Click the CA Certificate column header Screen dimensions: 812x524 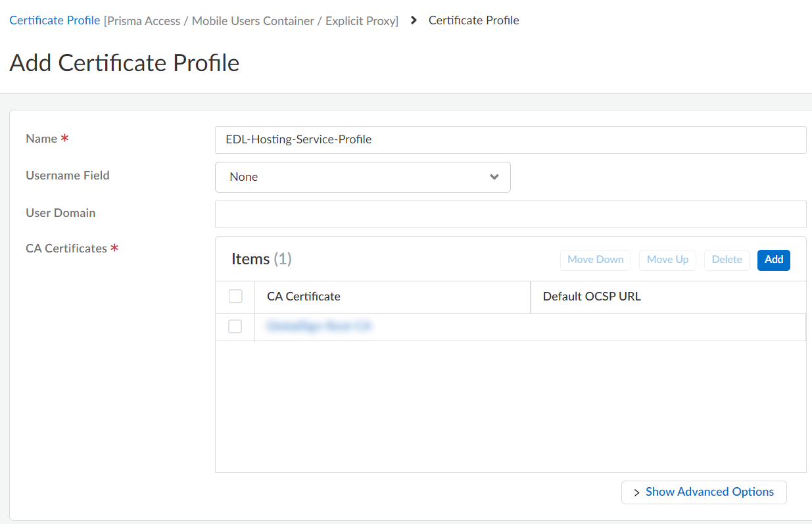[x=303, y=296]
